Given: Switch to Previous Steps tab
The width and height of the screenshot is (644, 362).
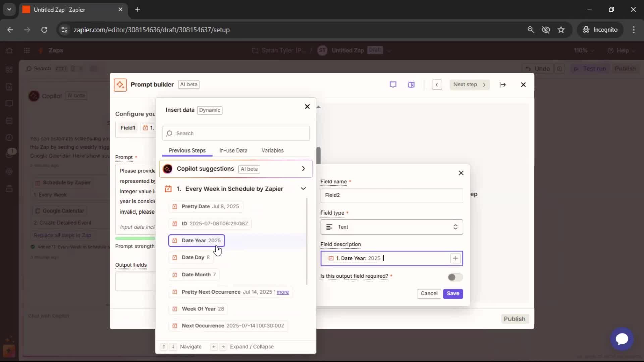Looking at the screenshot, I should pyautogui.click(x=187, y=150).
